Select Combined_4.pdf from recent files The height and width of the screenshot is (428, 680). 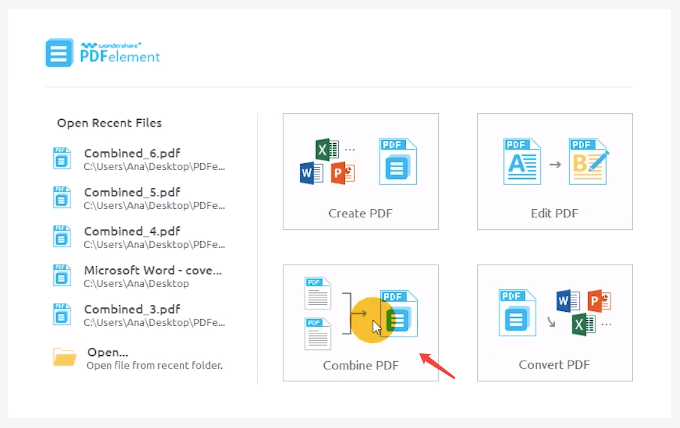tap(132, 231)
